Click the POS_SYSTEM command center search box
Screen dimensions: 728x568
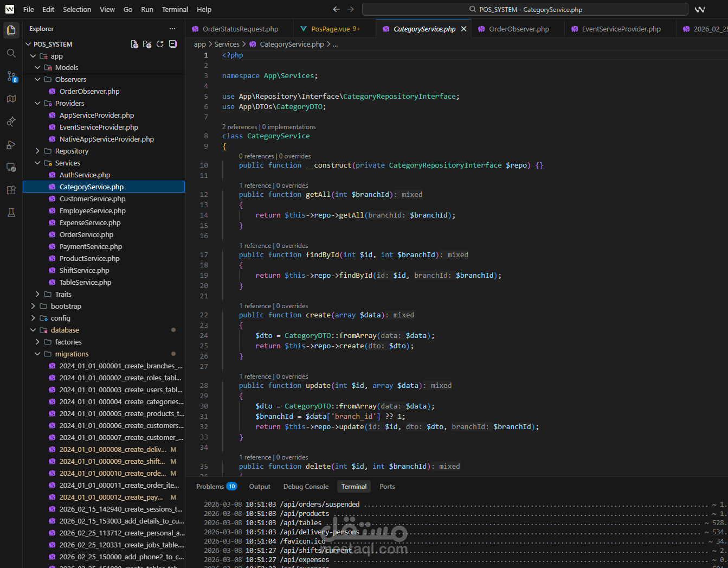(x=525, y=9)
